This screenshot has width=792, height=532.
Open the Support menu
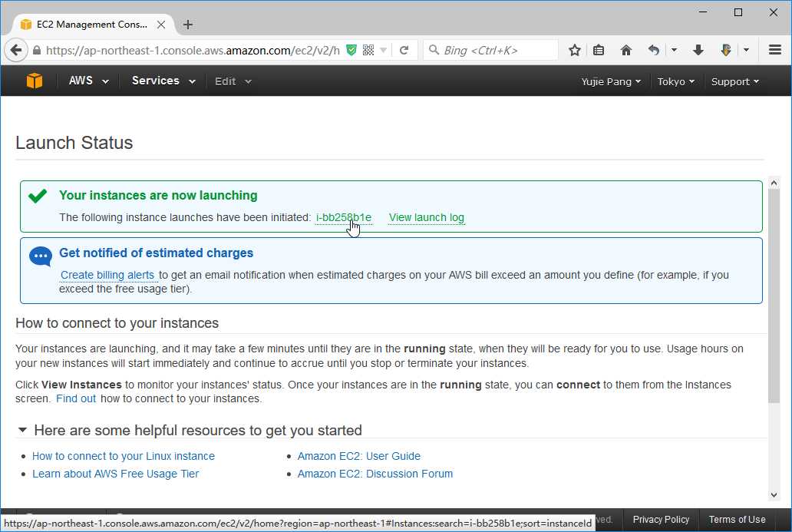pos(735,81)
